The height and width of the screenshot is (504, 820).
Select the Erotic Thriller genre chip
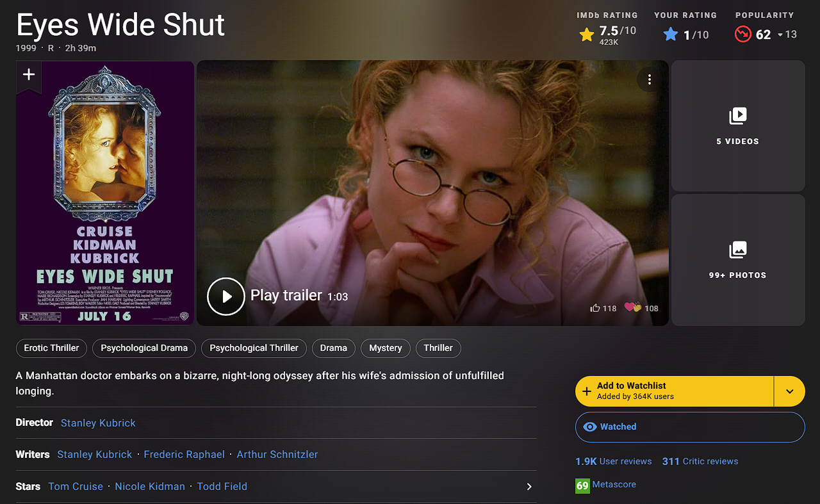[51, 348]
